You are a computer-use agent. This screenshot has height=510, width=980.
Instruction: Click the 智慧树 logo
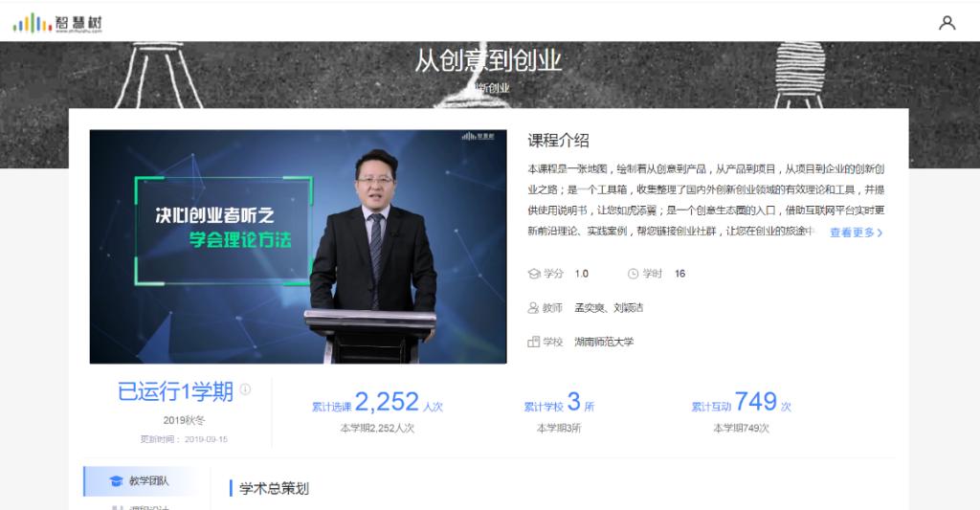57,23
